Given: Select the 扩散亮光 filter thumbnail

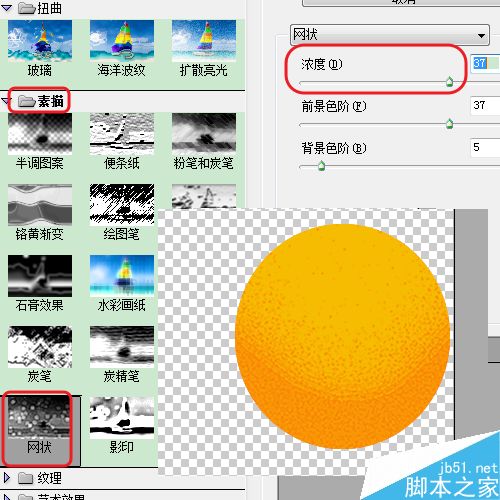Looking at the screenshot, I should pos(204,41).
